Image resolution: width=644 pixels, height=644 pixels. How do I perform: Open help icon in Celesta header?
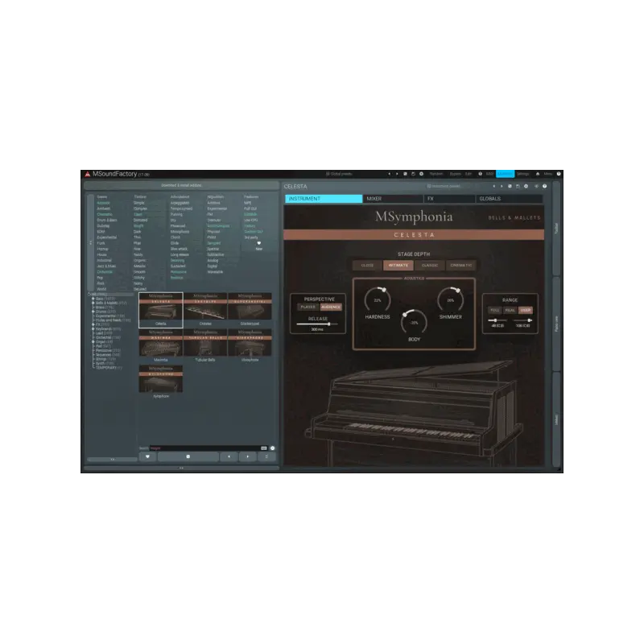click(x=545, y=187)
